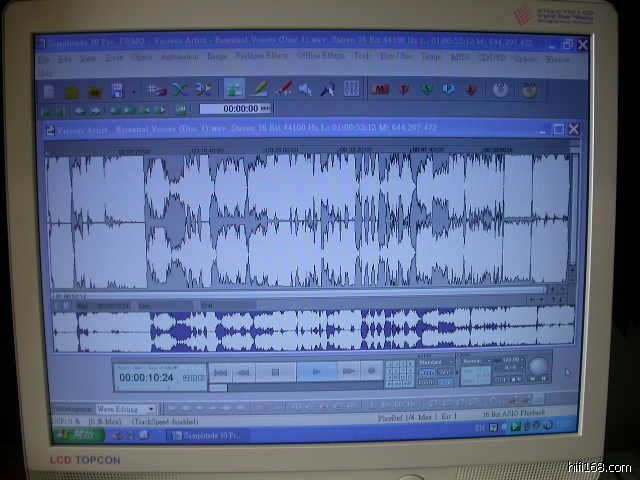The height and width of the screenshot is (480, 640).
Task: Open the File menu
Action: click(45, 58)
